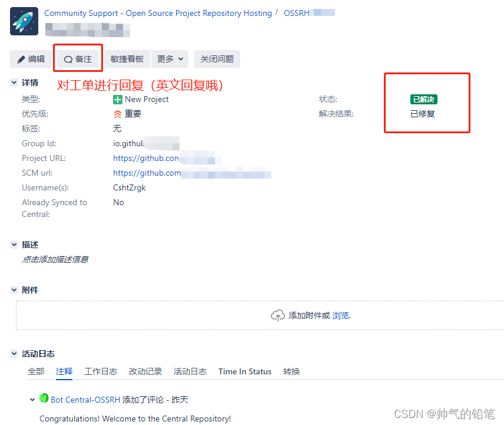Click the pencil 编辑 edit button
504x425 pixels.
point(31,59)
